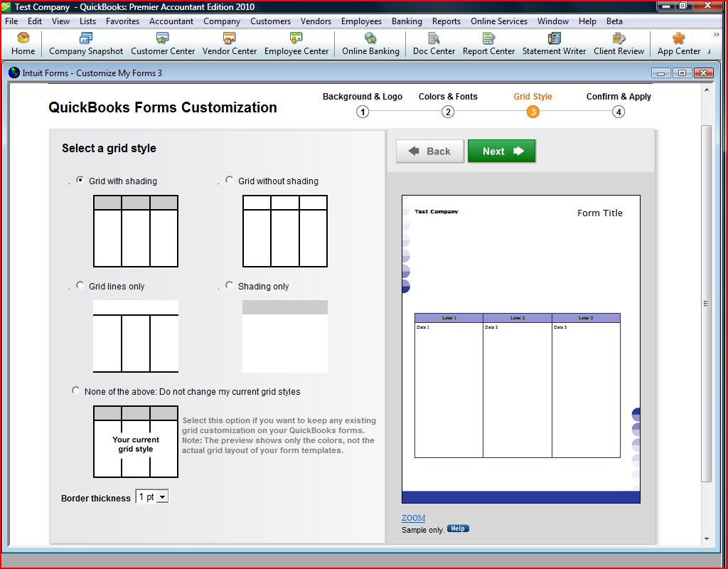This screenshot has width=728, height=569.
Task: Click the Intuit Forms window globe icon
Action: pos(14,73)
